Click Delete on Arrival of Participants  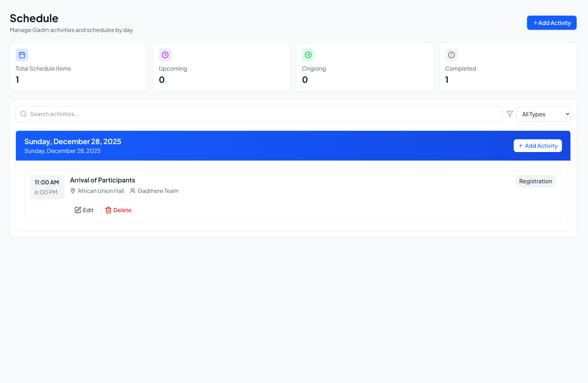point(118,210)
